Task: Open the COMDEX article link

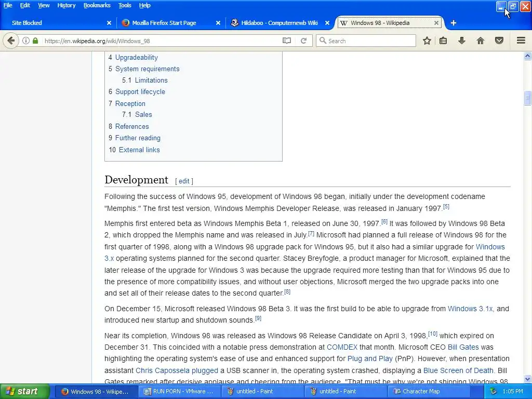Action: coord(342,347)
